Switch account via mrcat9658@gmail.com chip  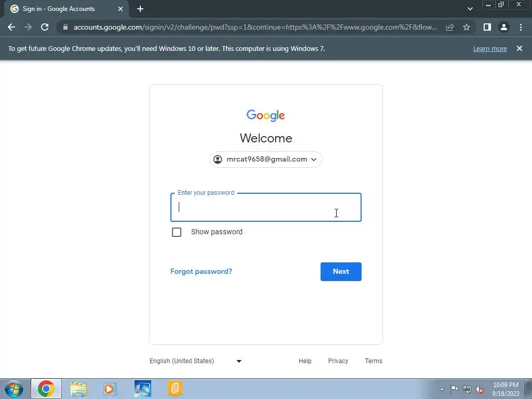(x=265, y=159)
